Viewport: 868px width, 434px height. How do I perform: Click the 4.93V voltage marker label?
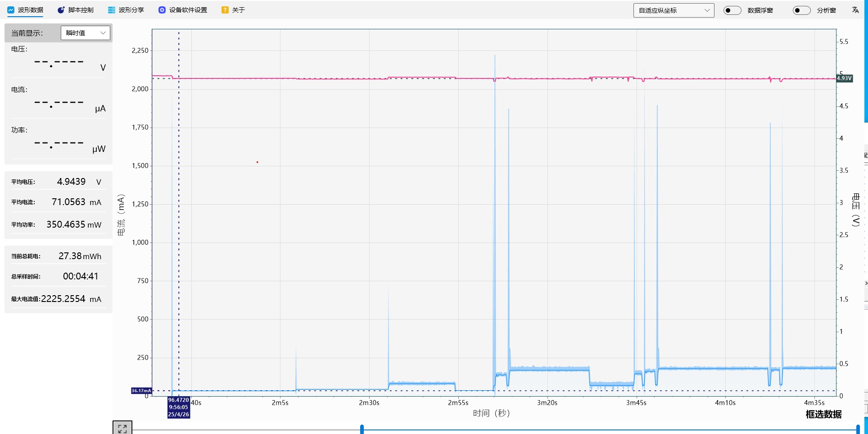(845, 78)
